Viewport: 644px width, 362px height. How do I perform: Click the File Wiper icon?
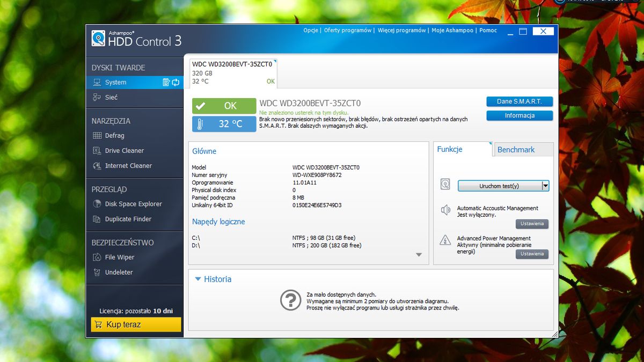click(97, 257)
